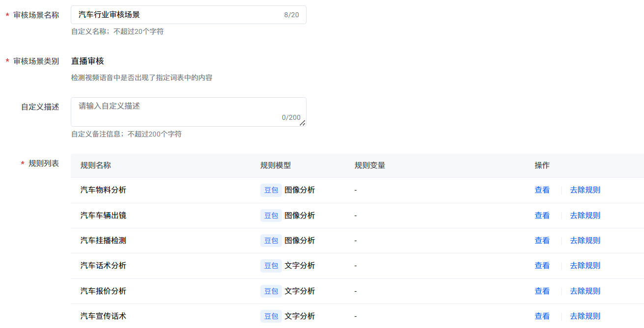Click the textarea resize handle corner
The image size is (644, 328).
pyautogui.click(x=303, y=123)
